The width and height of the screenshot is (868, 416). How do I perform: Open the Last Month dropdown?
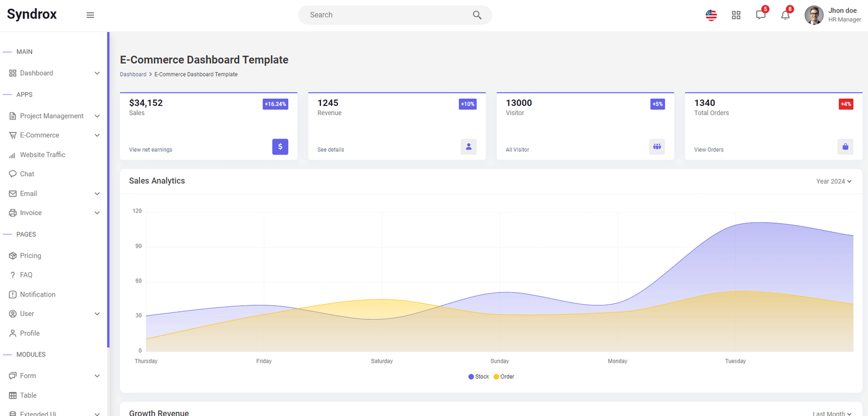tap(832, 413)
